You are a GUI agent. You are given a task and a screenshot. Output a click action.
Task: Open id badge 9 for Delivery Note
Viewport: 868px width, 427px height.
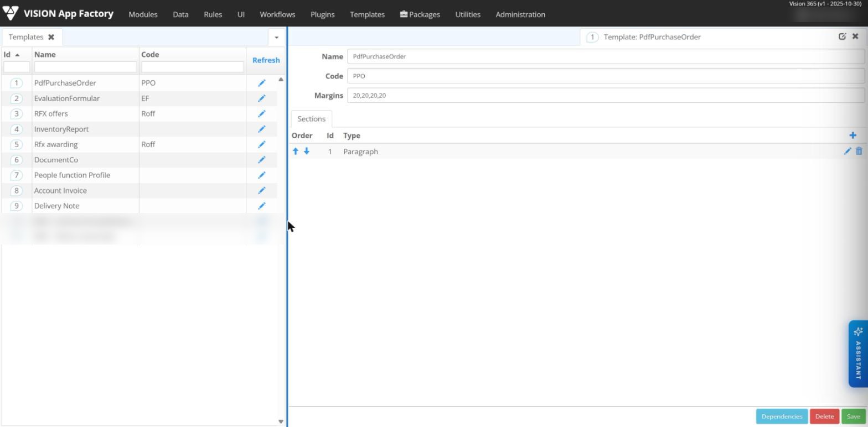pyautogui.click(x=17, y=206)
